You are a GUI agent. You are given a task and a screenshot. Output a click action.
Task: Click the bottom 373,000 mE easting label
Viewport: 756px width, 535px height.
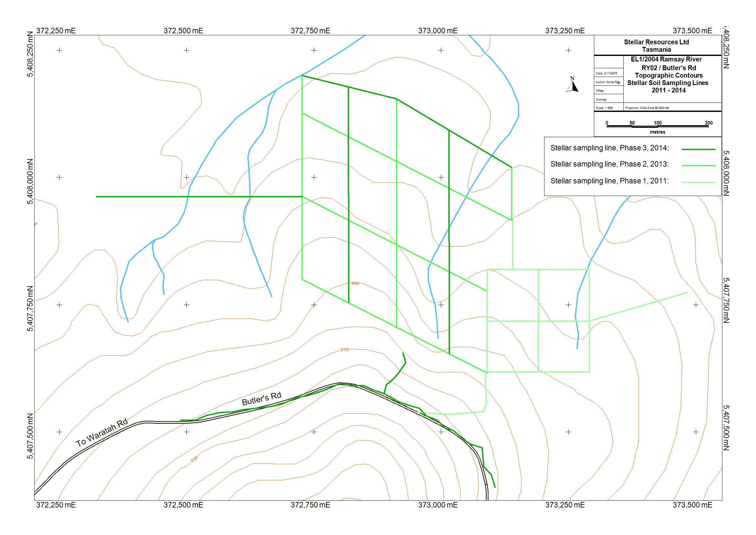click(x=437, y=505)
